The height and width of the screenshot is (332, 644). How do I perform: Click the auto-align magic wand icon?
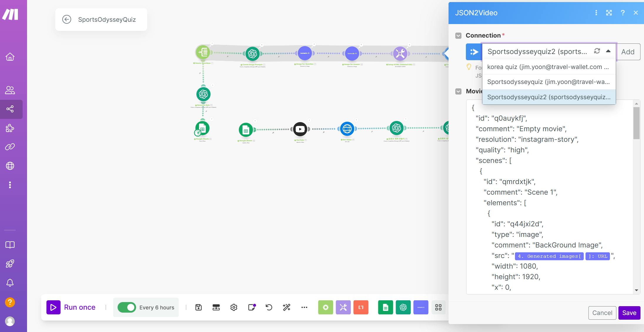pos(287,307)
